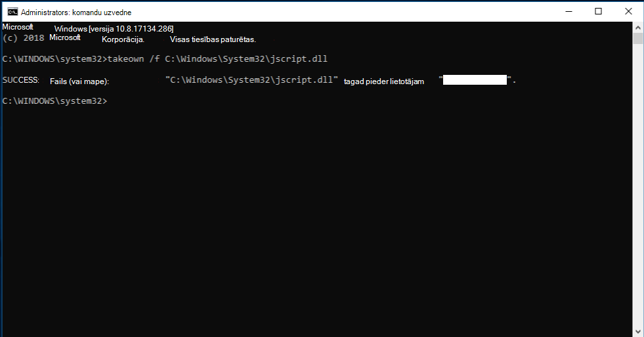Click the vertical scrollbar thumb
Image resolution: width=644 pixels, height=337 pixels.
click(x=638, y=38)
